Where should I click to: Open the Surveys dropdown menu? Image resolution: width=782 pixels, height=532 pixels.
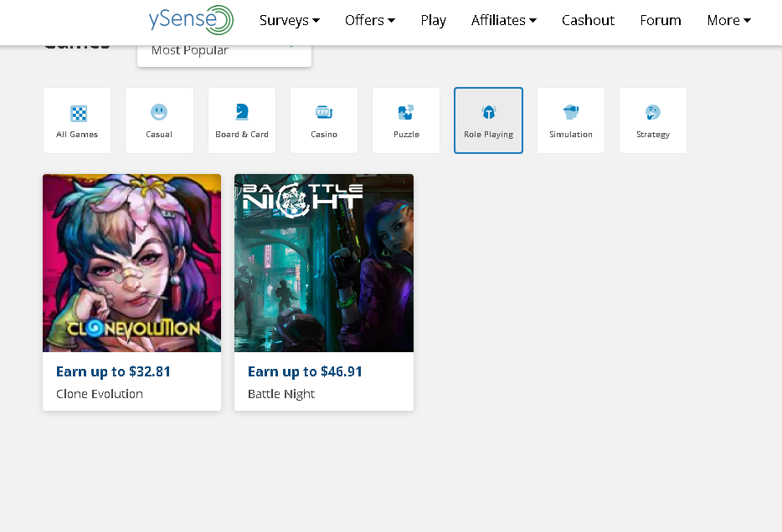click(x=289, y=20)
